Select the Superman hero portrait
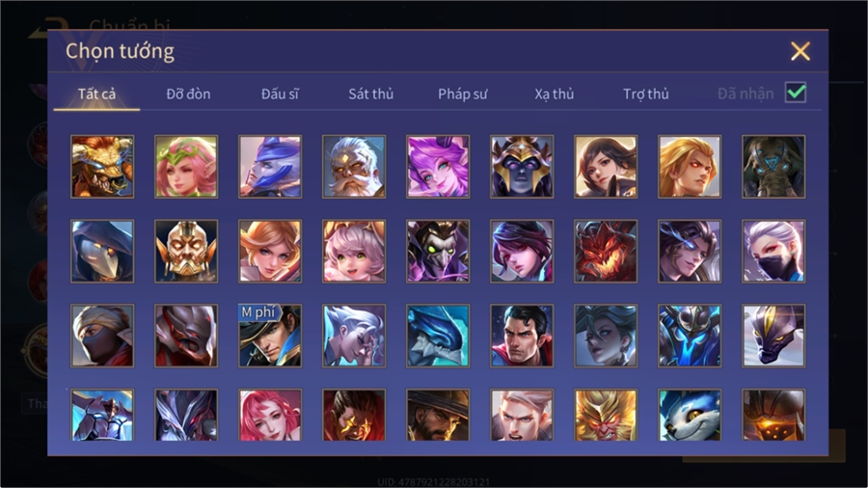This screenshot has width=868, height=488. tap(522, 336)
